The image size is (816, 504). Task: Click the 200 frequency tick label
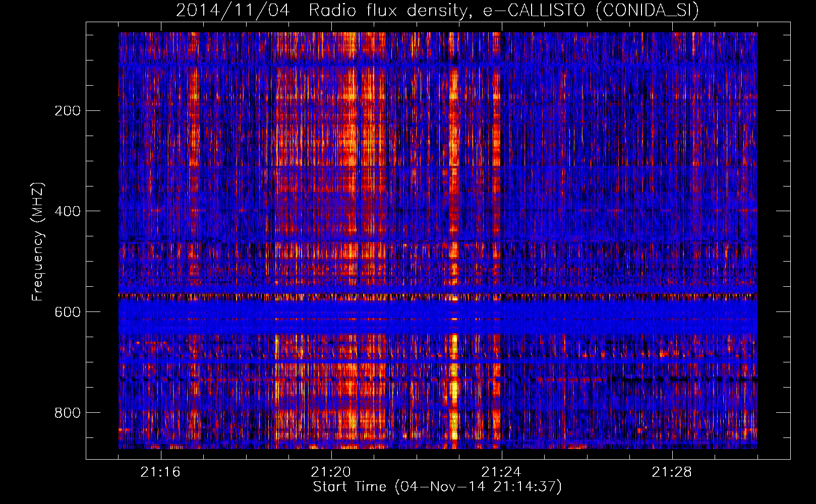68,111
